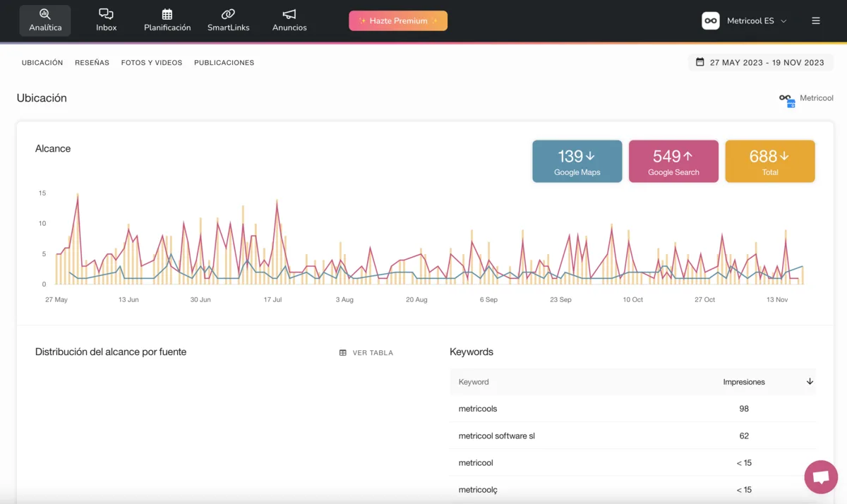Open the support chat bubble
The width and height of the screenshot is (847, 504).
coord(821,477)
